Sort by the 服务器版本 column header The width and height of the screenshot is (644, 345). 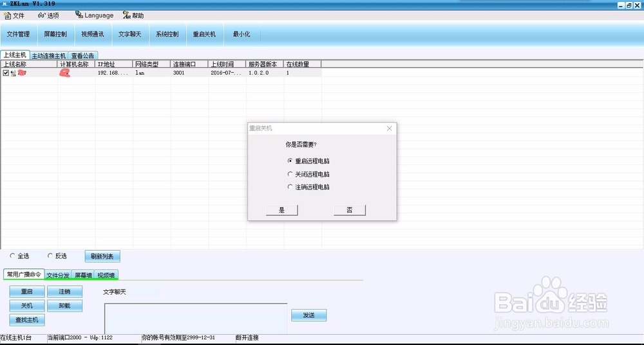265,64
